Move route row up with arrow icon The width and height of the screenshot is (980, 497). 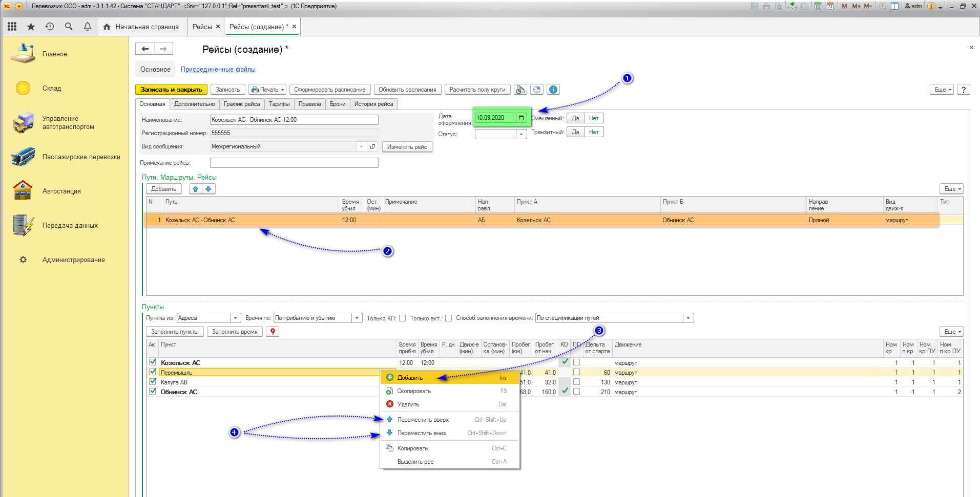195,189
